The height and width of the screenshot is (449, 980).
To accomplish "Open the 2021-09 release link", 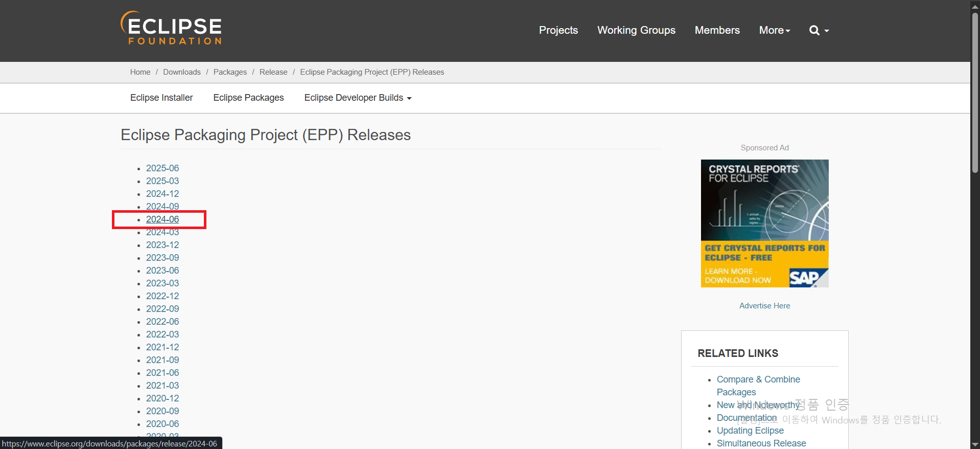I will (162, 360).
